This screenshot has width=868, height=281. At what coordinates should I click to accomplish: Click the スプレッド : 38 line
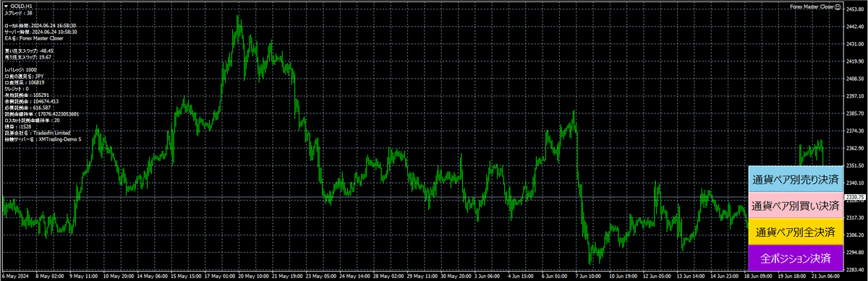click(x=18, y=13)
